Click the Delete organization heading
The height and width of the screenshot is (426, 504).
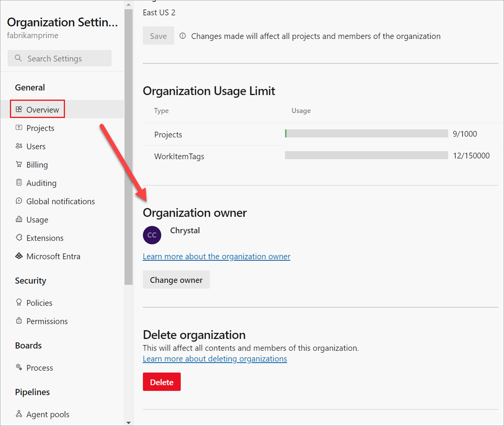pos(194,335)
